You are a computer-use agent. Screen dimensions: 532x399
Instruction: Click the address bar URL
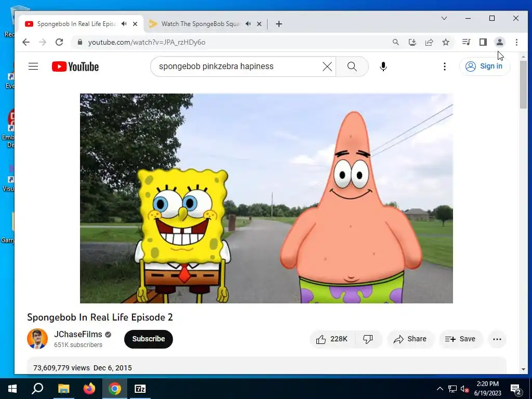[x=147, y=43]
